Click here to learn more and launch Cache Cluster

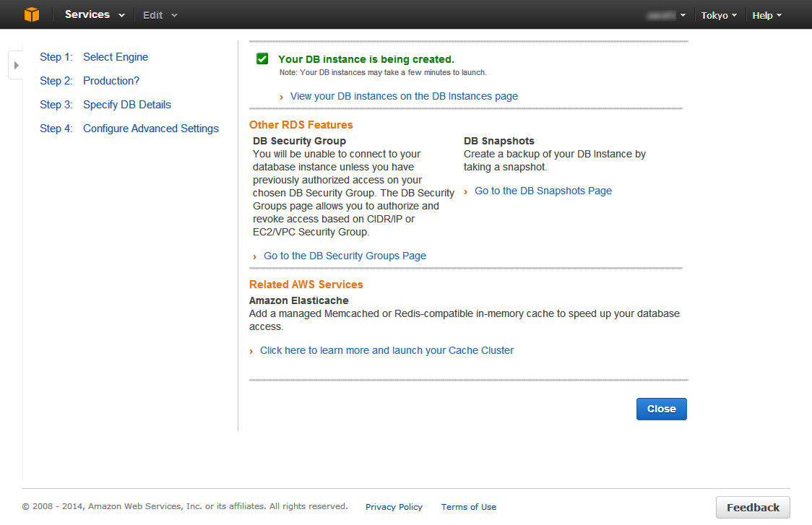386,350
